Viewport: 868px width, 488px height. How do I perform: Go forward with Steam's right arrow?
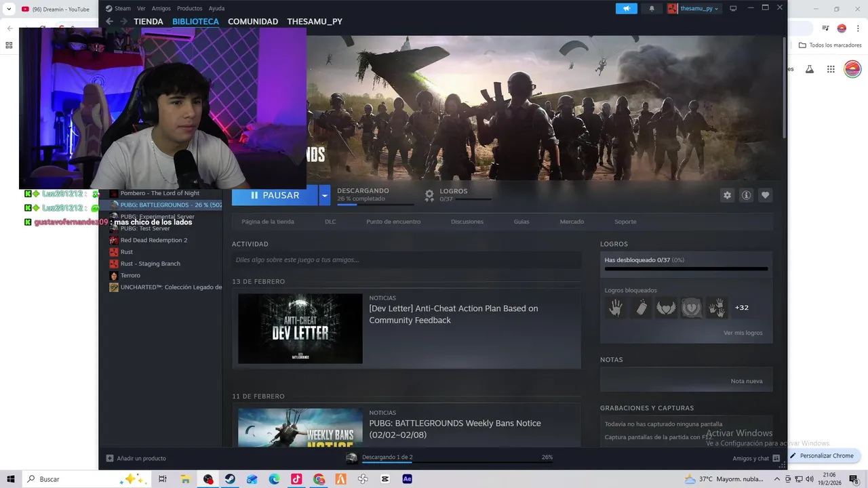123,22
